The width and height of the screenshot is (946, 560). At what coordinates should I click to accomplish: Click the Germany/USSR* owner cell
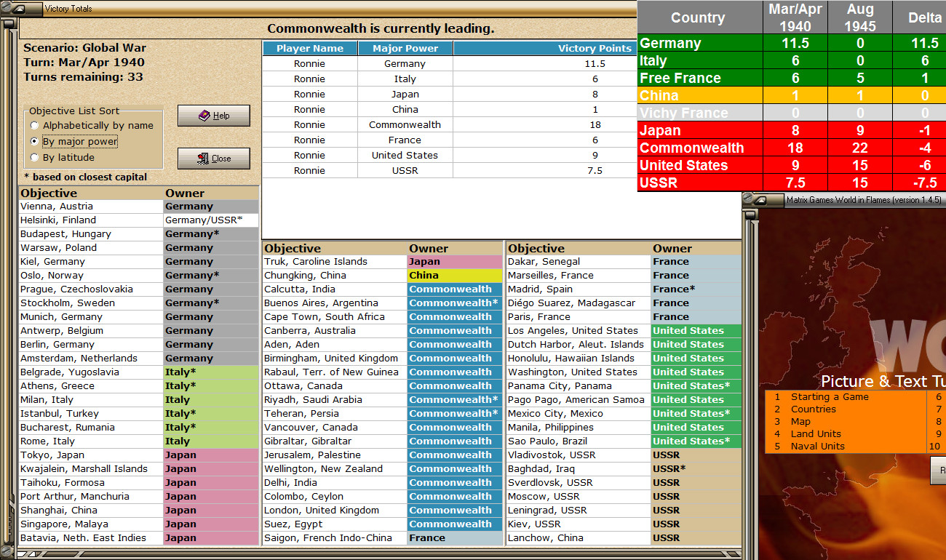212,220
